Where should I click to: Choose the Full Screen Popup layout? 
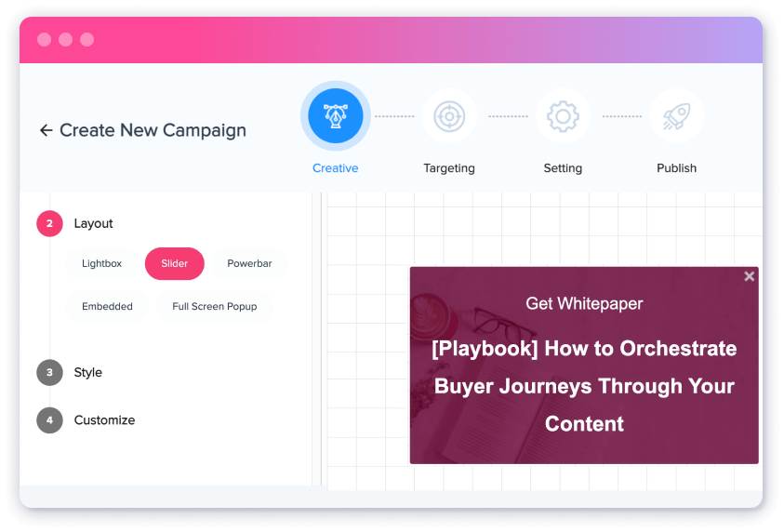[215, 306]
